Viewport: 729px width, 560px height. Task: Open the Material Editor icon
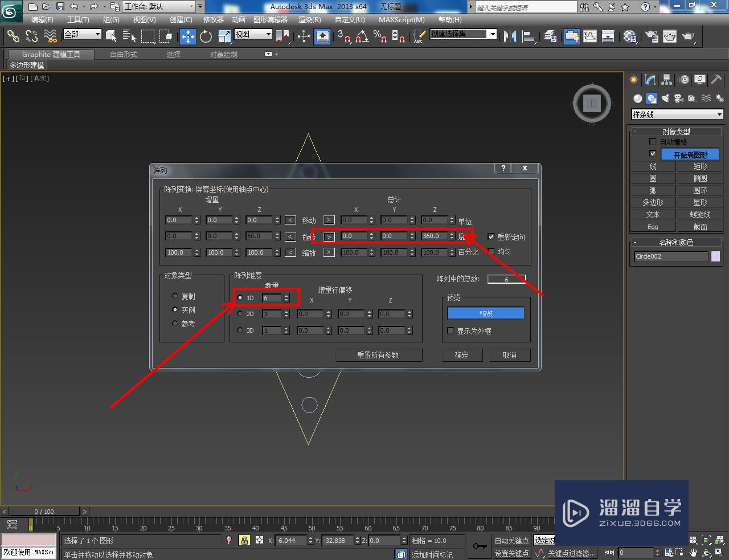630,36
